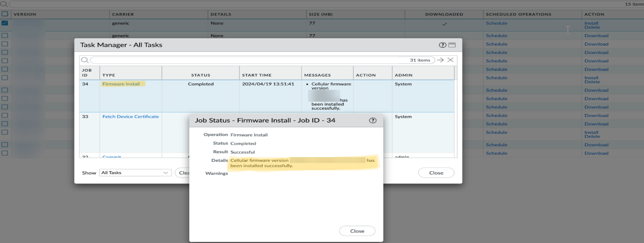644x243 pixels.
Task: Click the magnifier icon above the VERSION column
Action: [4, 4]
